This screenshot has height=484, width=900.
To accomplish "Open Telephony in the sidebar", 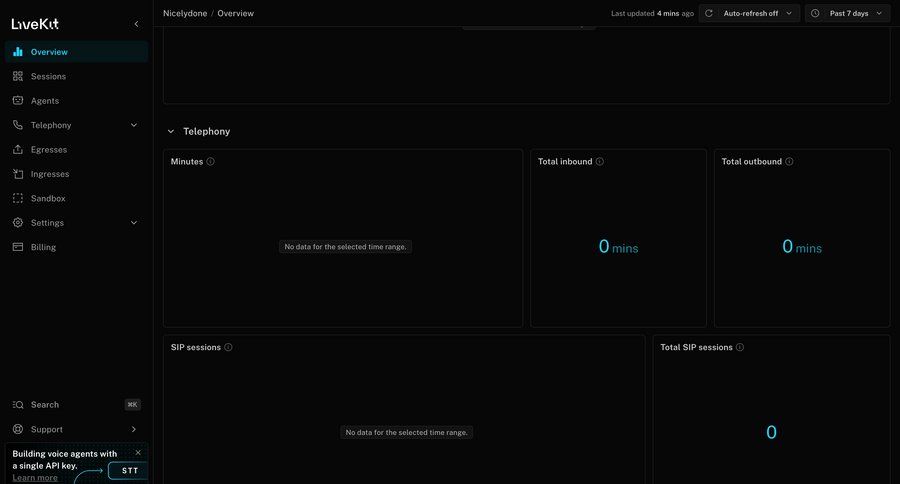I will 76,125.
